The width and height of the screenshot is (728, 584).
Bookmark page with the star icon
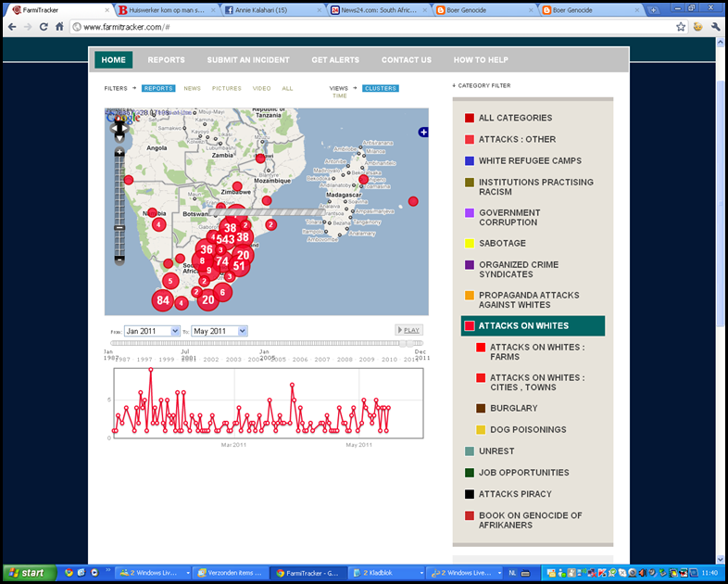[681, 27]
